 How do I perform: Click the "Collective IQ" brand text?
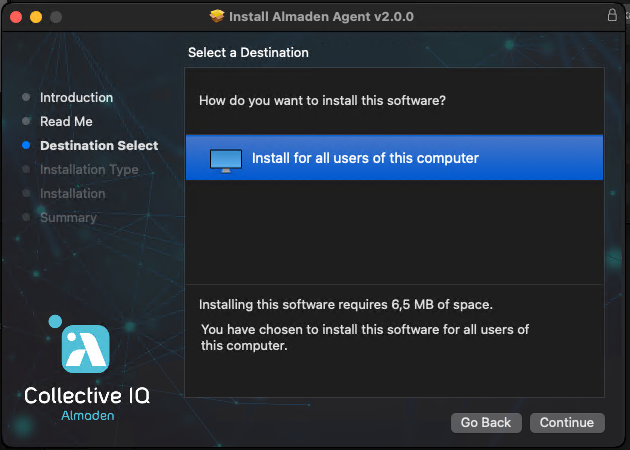pos(87,396)
